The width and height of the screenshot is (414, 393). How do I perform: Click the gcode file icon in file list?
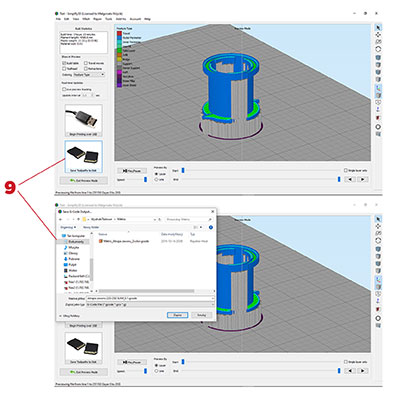(x=100, y=241)
